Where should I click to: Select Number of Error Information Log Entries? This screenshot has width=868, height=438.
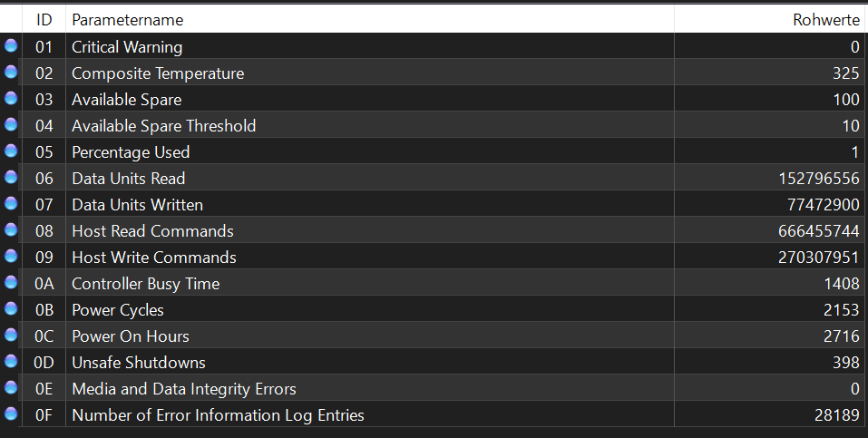click(218, 414)
